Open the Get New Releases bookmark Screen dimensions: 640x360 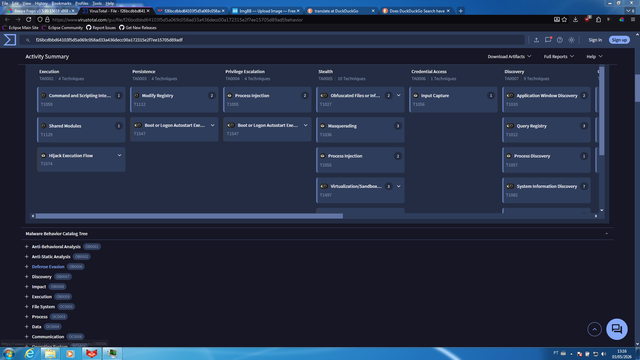138,28
